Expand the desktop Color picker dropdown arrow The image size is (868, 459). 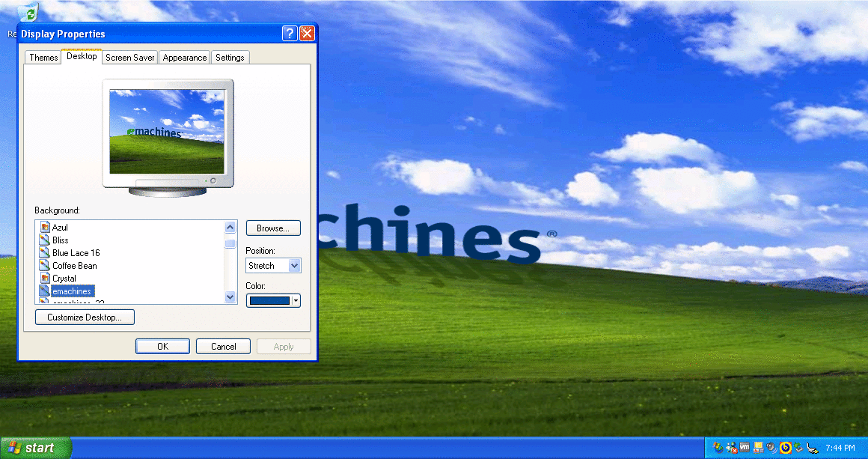(x=296, y=300)
